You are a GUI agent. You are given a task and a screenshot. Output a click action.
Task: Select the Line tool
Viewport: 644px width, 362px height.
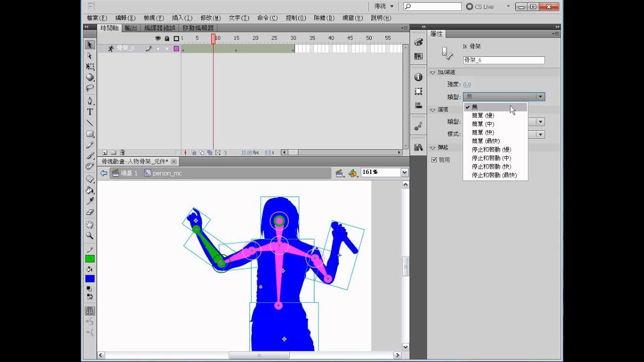(x=90, y=123)
